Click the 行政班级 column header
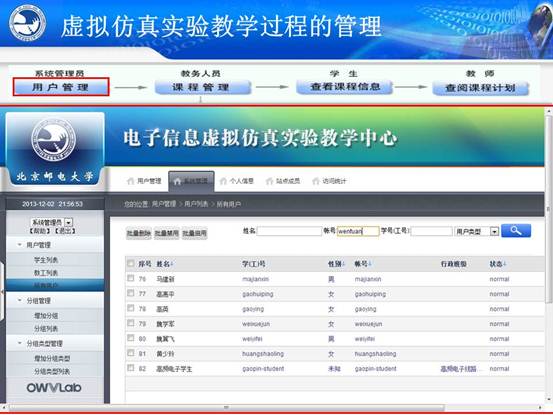The image size is (553, 415). click(x=454, y=264)
